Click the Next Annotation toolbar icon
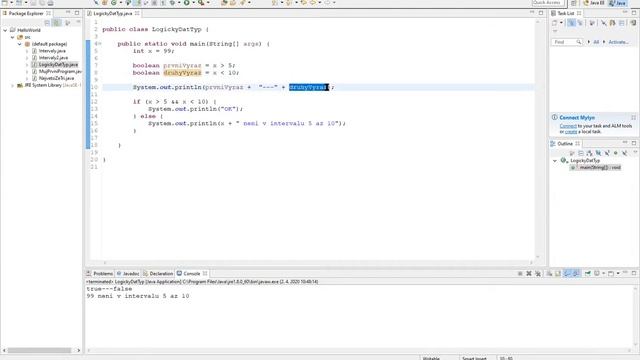 tap(275, 3)
